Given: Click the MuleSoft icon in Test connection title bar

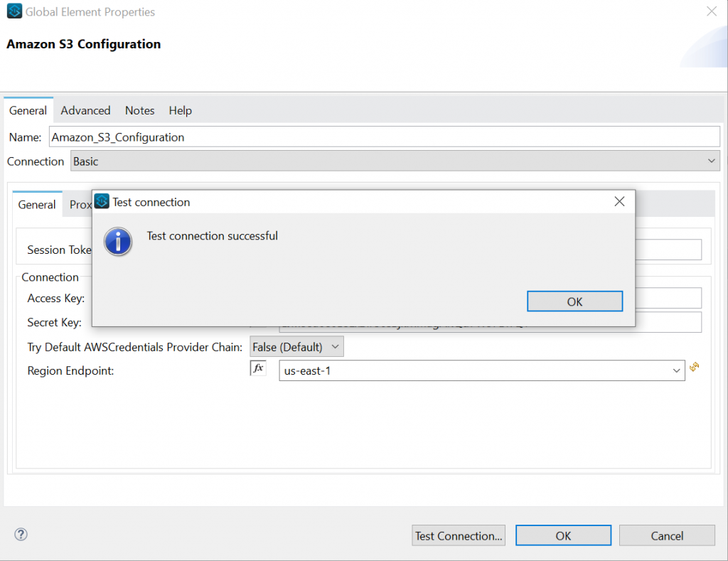Looking at the screenshot, I should coord(101,201).
